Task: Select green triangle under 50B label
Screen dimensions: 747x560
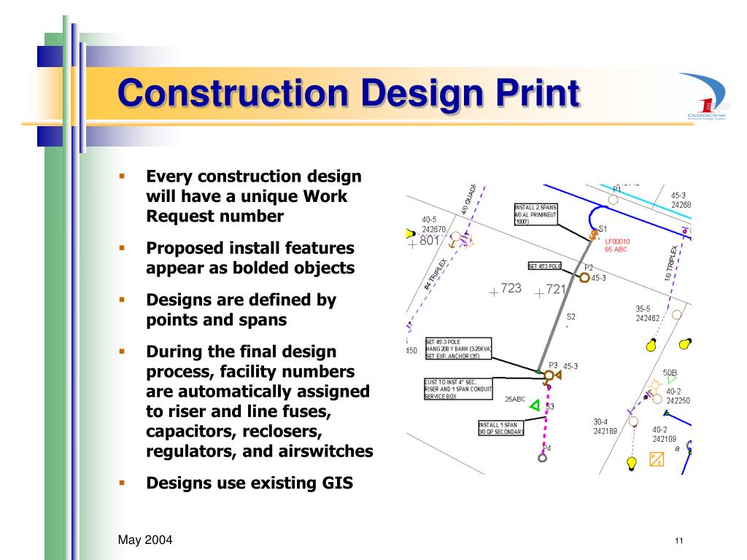Action: click(x=671, y=379)
